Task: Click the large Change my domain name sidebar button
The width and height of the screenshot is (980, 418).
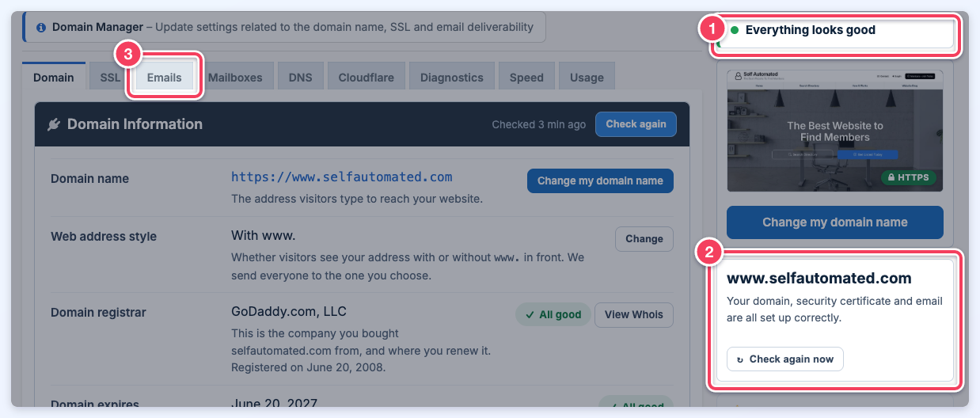Action: 835,222
